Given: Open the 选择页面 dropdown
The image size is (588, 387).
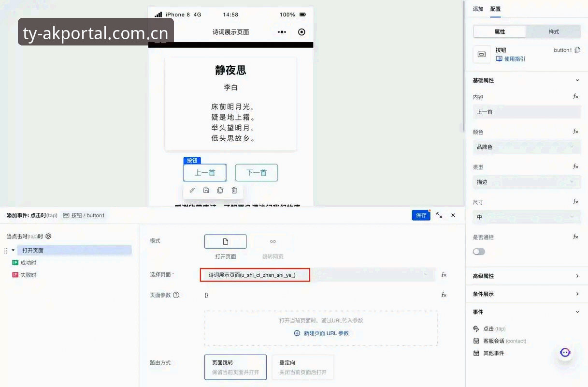Looking at the screenshot, I should click(318, 275).
